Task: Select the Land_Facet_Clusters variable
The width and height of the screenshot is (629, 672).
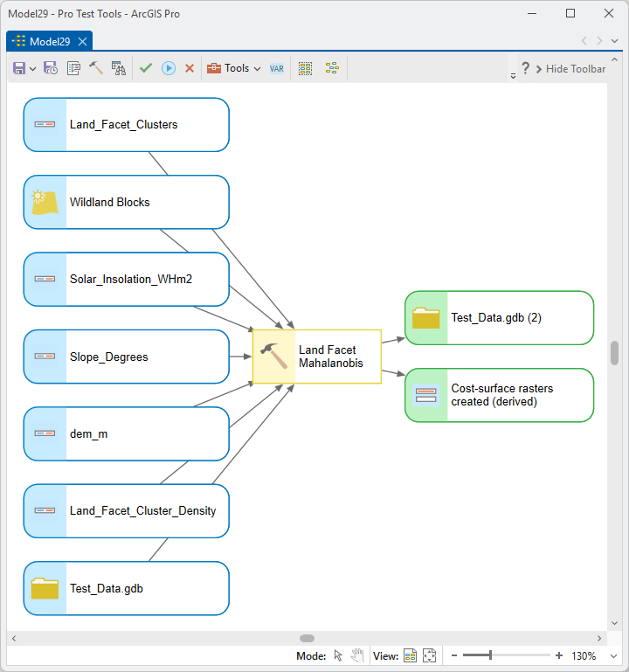Action: coord(127,125)
